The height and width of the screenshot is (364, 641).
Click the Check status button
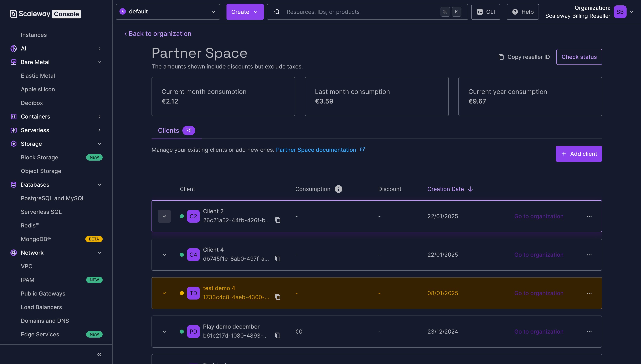579,57
